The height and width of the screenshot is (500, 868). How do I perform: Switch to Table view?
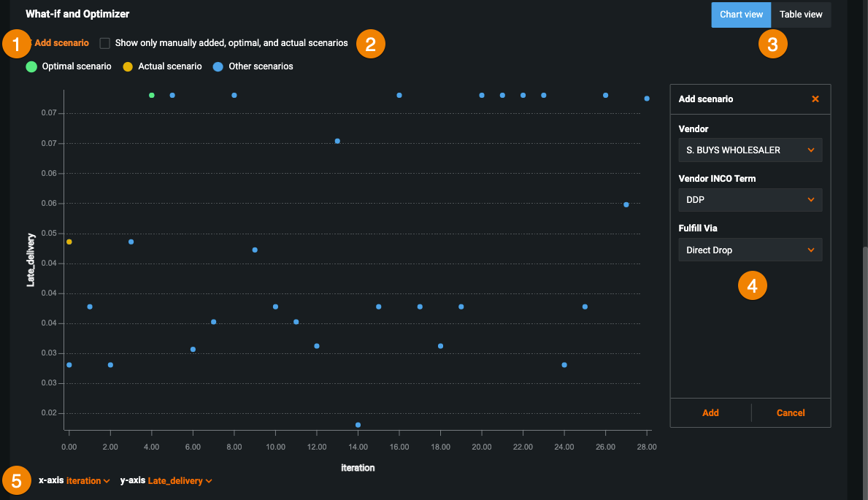coord(801,15)
